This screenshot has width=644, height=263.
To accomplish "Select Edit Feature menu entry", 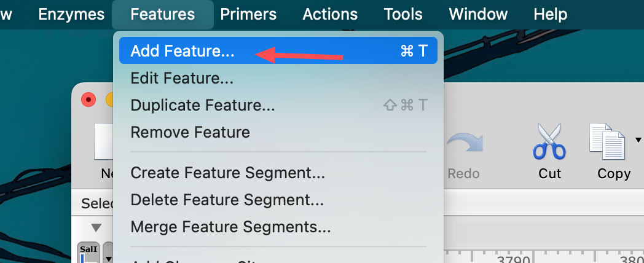I will pos(182,78).
